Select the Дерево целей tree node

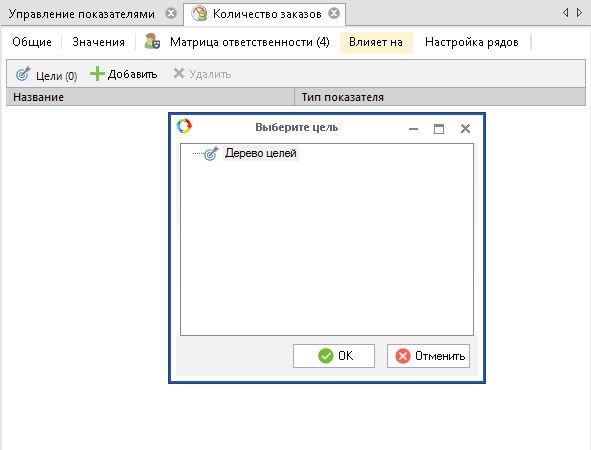260,153
